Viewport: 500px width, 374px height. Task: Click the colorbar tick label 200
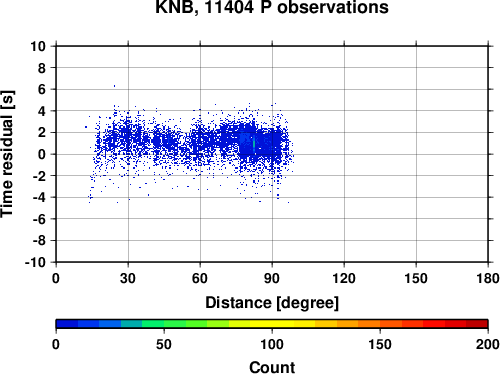click(x=488, y=344)
